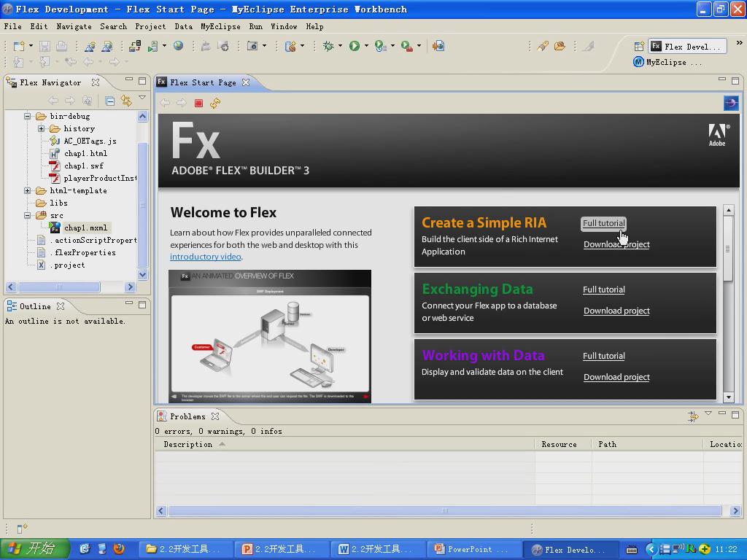Select the Problems tab
The height and width of the screenshot is (560, 747).
coord(187,416)
